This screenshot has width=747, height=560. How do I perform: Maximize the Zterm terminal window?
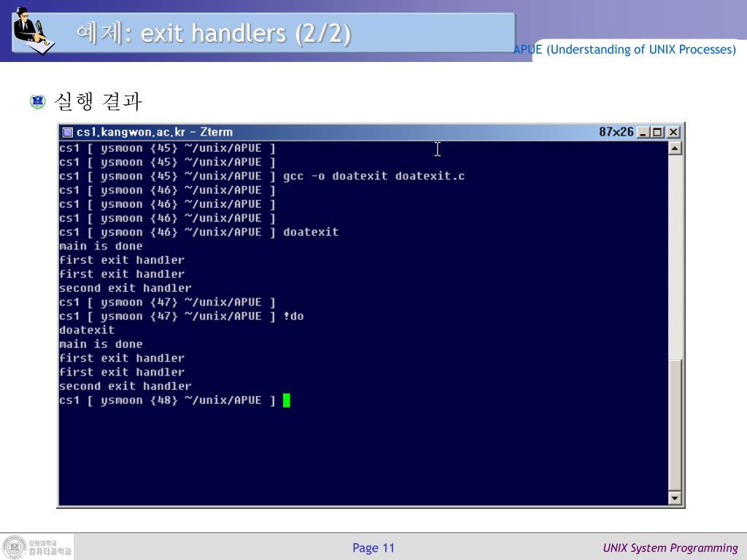658,133
